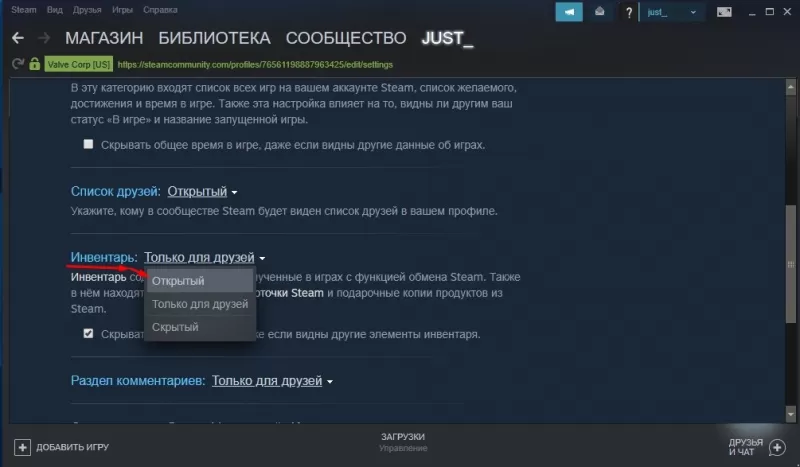
Task: Open the Друзья menu
Action: [87, 10]
